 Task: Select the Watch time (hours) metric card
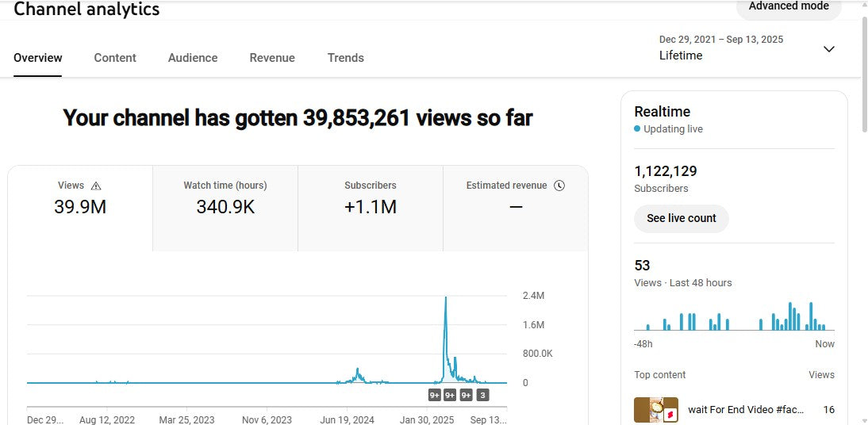pos(225,208)
